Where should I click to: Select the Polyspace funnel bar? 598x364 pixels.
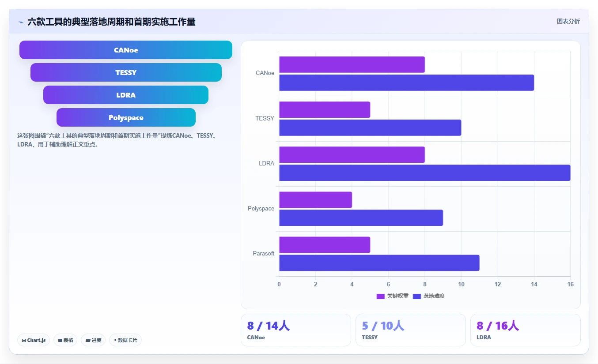126,117
